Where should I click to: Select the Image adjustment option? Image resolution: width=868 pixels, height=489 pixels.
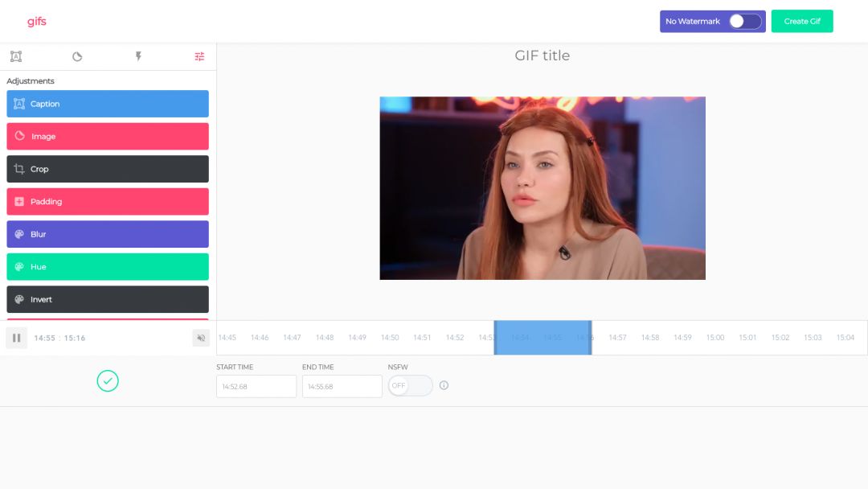(x=108, y=137)
